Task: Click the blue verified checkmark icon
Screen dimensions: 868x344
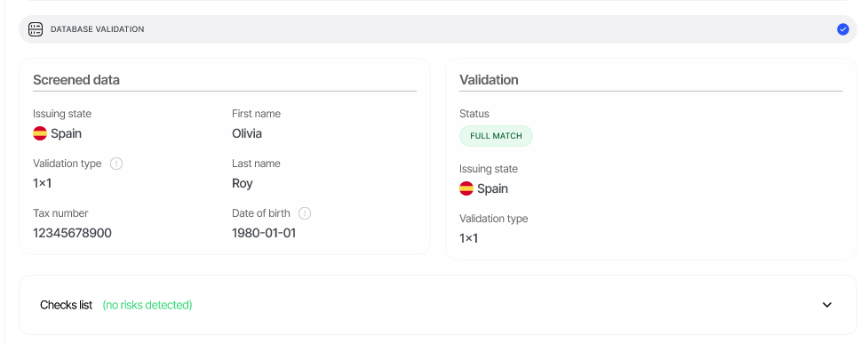Action: point(842,29)
